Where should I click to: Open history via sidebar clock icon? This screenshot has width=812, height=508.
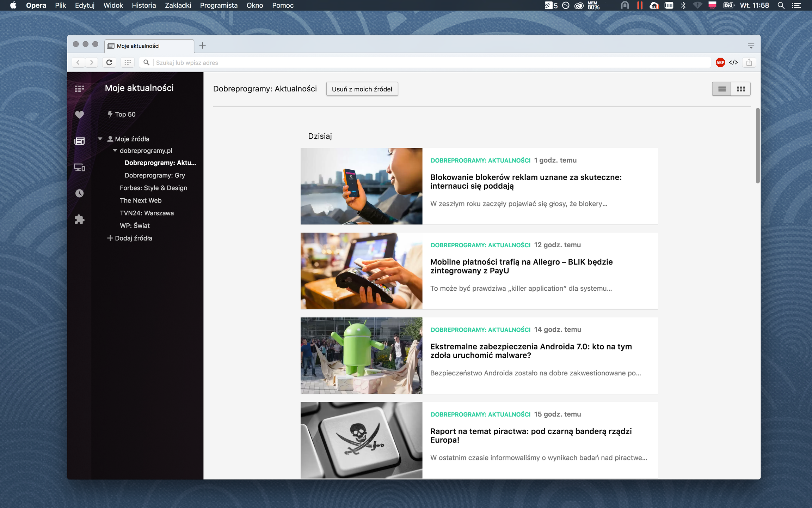point(79,193)
